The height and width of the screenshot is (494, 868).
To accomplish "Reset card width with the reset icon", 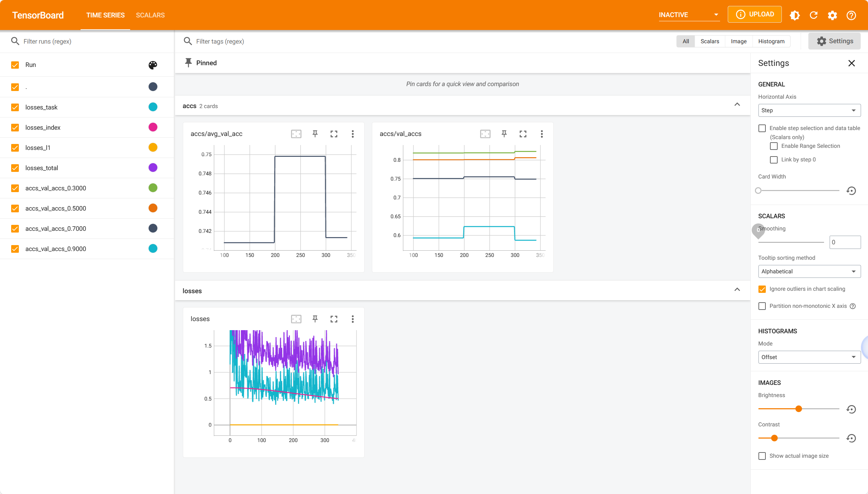I will [851, 191].
